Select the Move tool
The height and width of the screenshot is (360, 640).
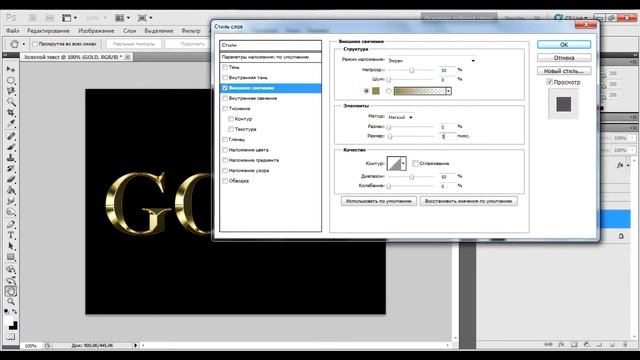(11, 69)
